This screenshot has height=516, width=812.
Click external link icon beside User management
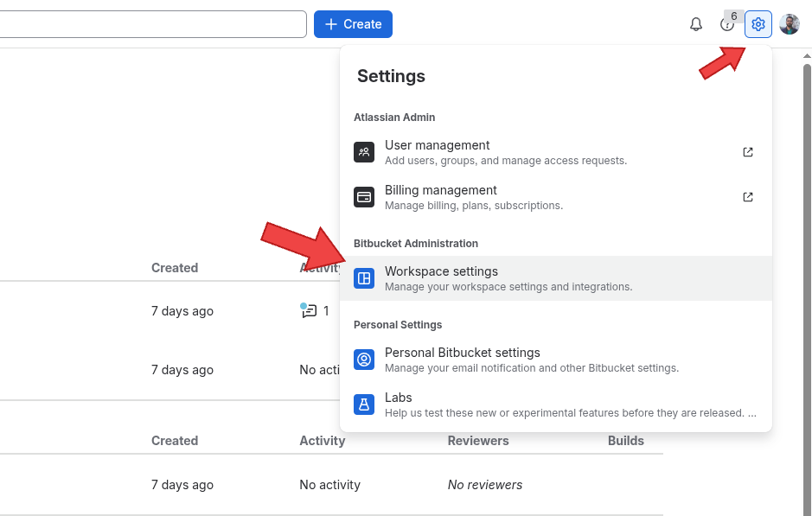[x=748, y=152]
